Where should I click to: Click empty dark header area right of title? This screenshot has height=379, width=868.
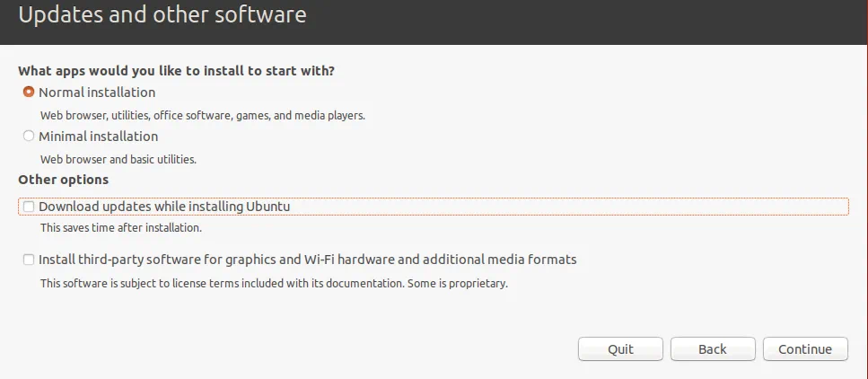click(583, 18)
